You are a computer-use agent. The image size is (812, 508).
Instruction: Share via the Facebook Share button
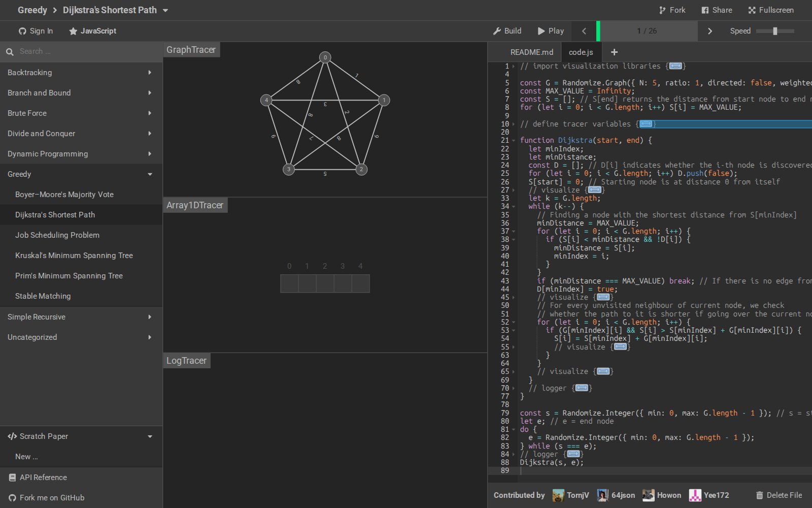pyautogui.click(x=717, y=10)
